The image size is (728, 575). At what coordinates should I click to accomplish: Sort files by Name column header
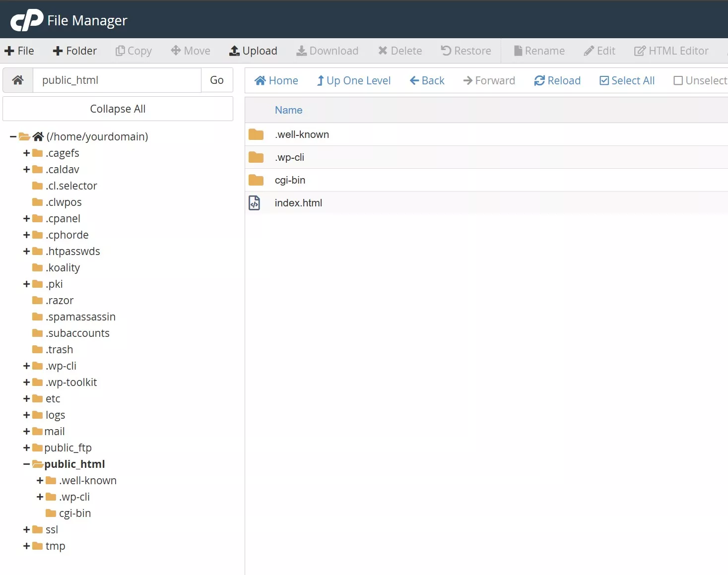click(x=288, y=110)
